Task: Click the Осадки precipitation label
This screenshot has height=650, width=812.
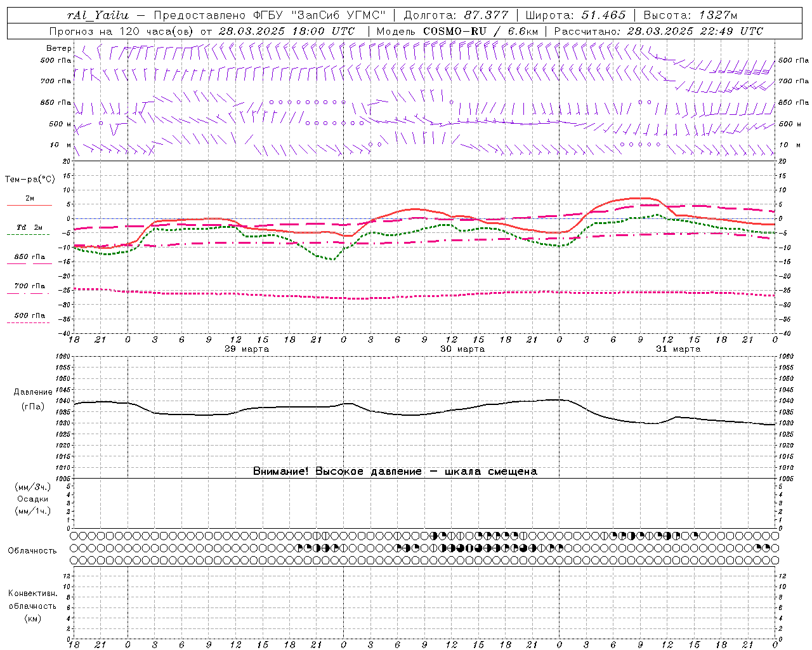Action: (x=32, y=499)
